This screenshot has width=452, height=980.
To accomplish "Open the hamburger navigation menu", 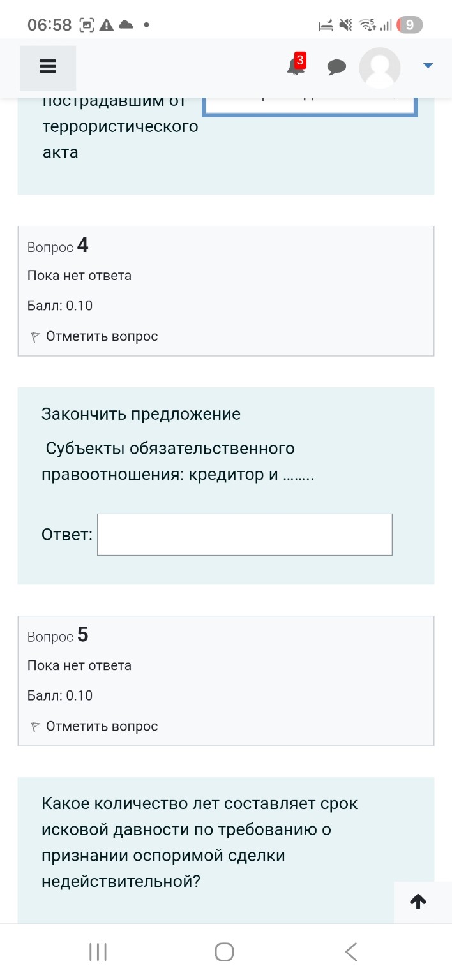I will coord(47,66).
